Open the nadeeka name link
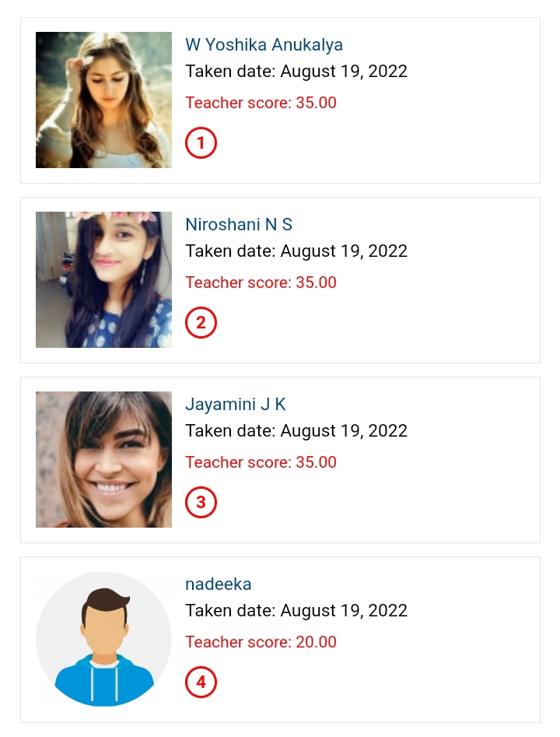The height and width of the screenshot is (737, 560). coord(219,584)
